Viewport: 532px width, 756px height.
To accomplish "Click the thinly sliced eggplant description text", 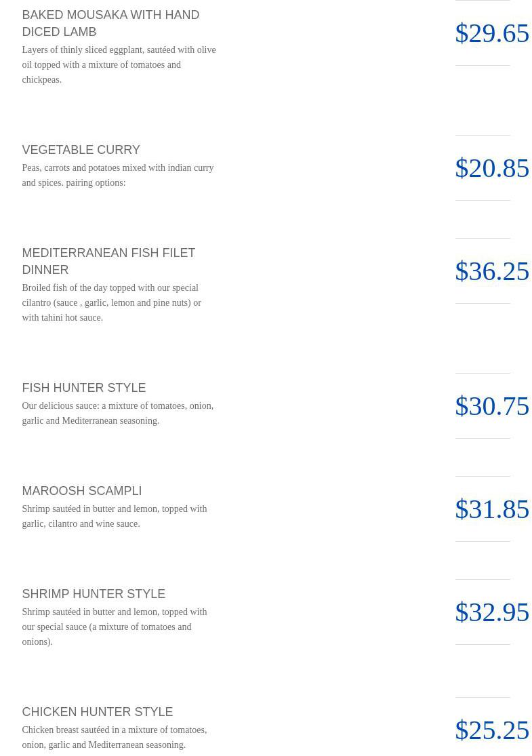I will (x=119, y=64).
